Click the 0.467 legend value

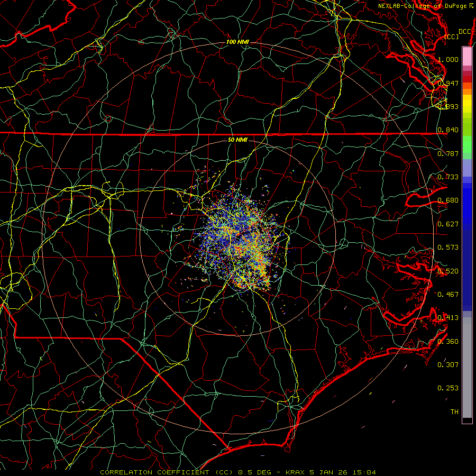tap(448, 295)
